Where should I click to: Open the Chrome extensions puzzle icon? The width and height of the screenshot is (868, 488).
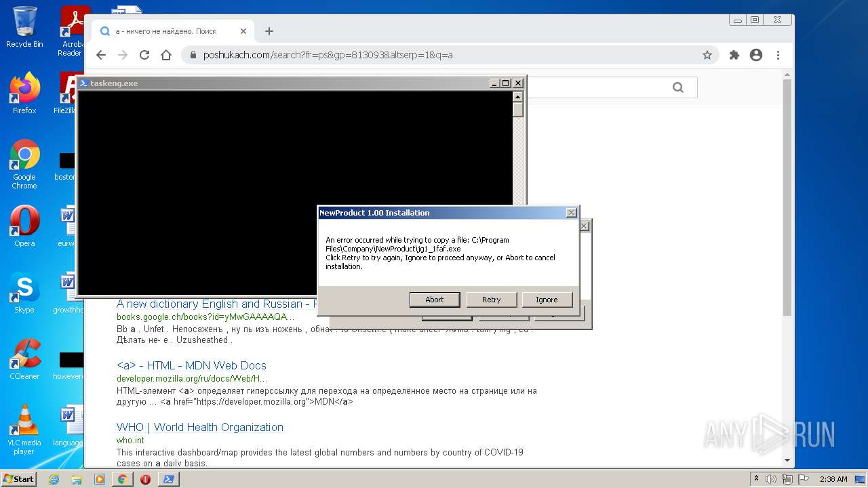[734, 55]
